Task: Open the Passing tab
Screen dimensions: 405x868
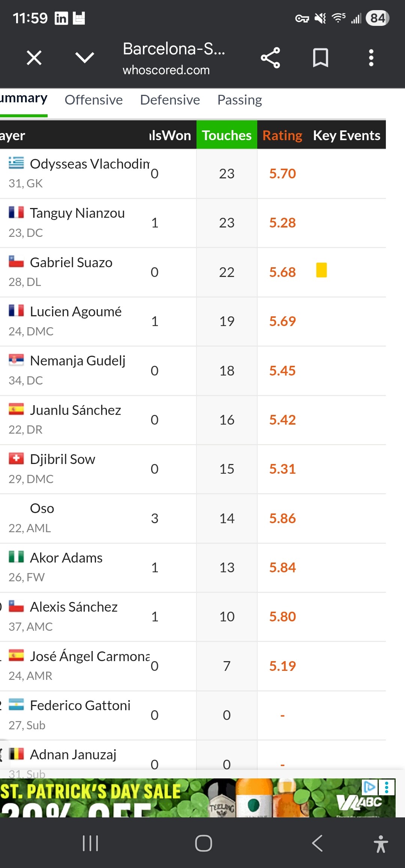Action: pos(240,100)
